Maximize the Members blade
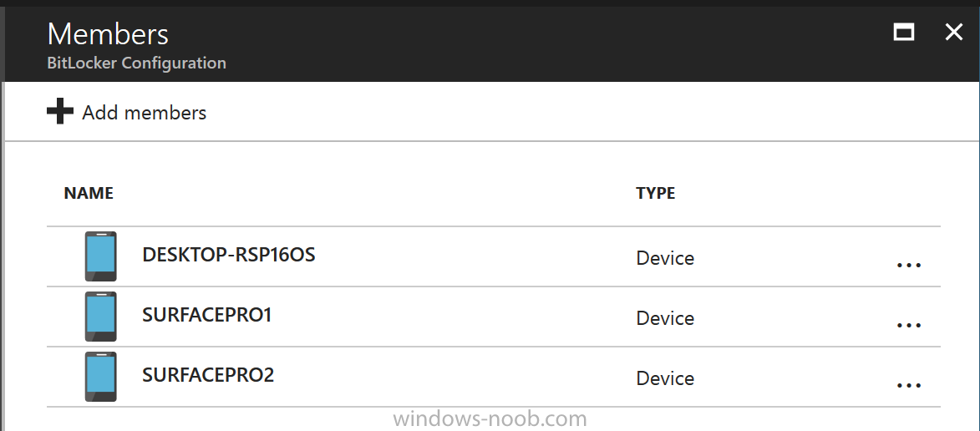The image size is (980, 431). coord(904,32)
